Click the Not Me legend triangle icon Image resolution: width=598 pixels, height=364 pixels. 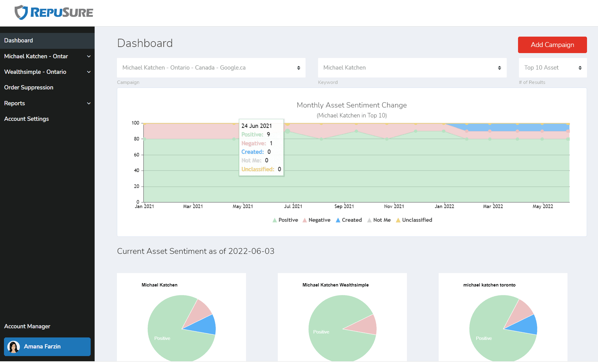point(369,220)
